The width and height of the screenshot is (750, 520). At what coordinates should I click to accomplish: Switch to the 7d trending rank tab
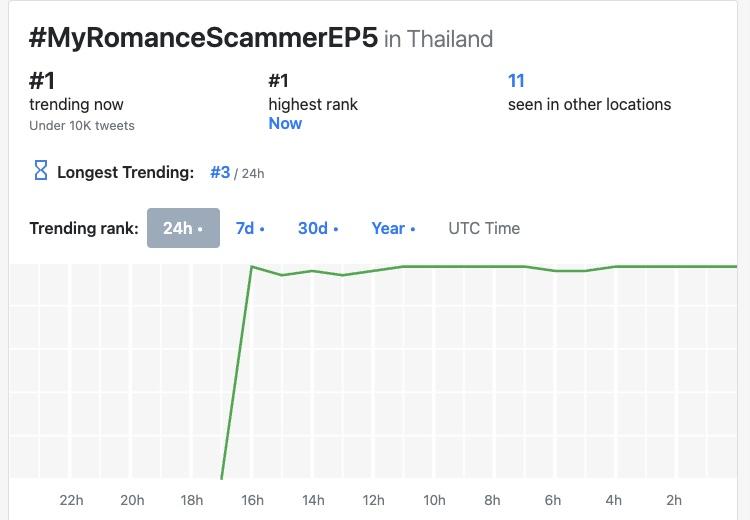coord(250,228)
